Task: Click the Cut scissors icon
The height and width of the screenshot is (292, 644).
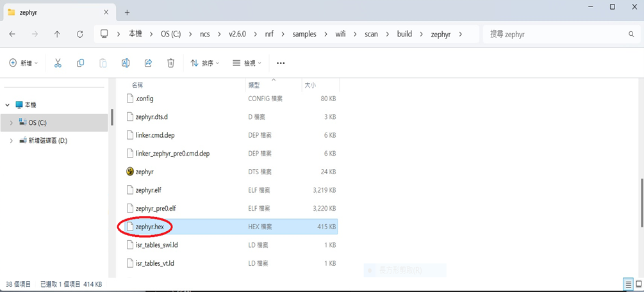Action: click(58, 63)
